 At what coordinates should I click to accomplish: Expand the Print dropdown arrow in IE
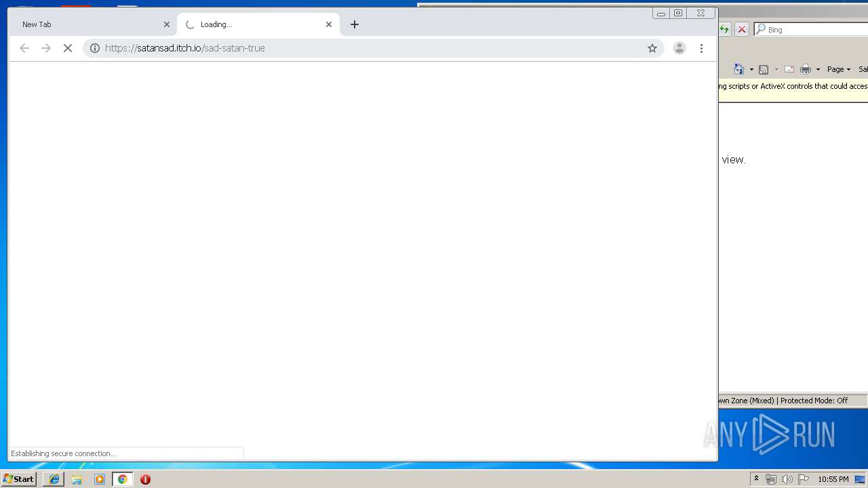tap(818, 69)
